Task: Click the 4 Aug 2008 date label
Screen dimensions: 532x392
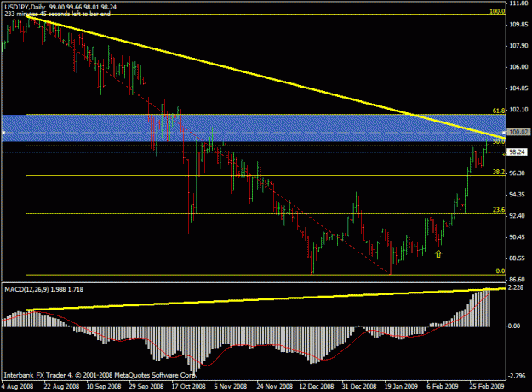Action: coord(18,386)
